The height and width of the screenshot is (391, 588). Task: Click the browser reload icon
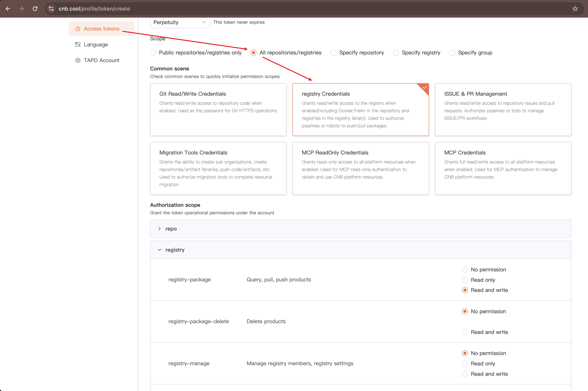point(35,9)
